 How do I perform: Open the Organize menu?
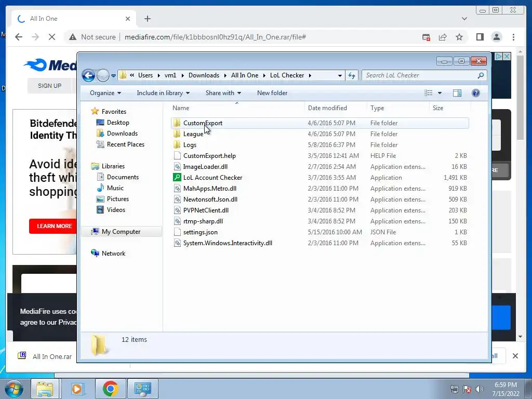[105, 93]
